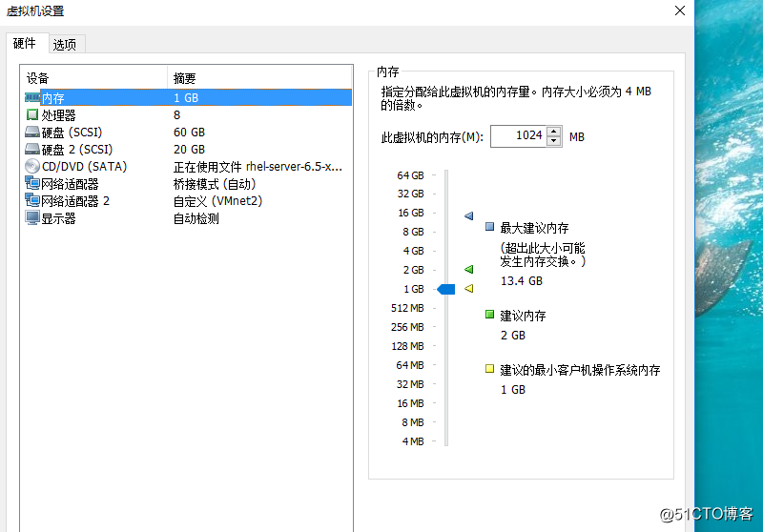The image size is (763, 532).
Task: Select the 显示器 row label
Action: 58,218
